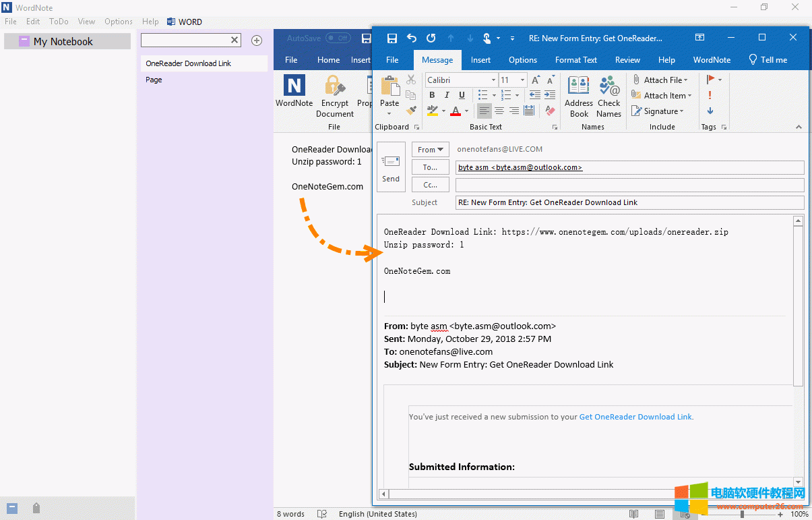The image size is (812, 520).
Task: Click the Address Book icon
Action: pos(578,86)
